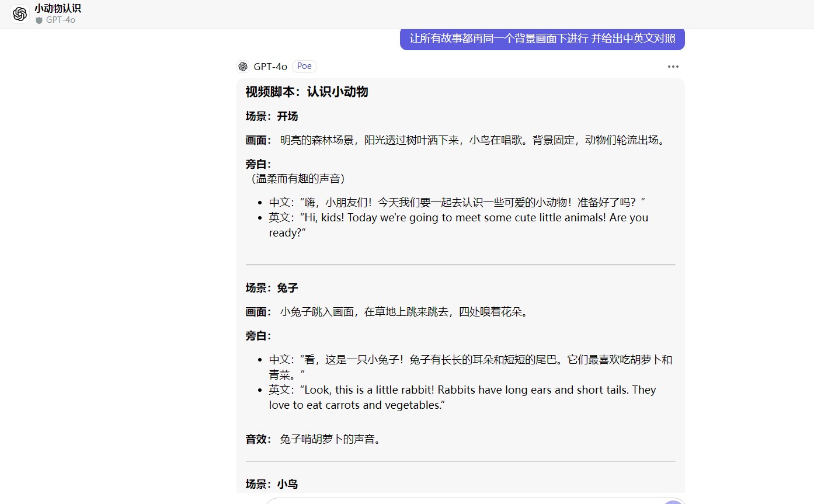Click the English line starting Look, this is a little rabbit
The width and height of the screenshot is (814, 504).
point(462,397)
